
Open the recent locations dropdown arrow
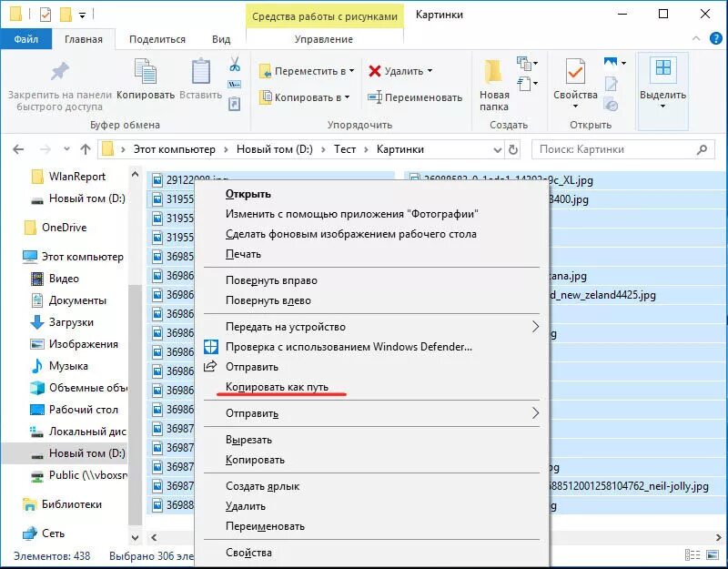pyautogui.click(x=66, y=149)
